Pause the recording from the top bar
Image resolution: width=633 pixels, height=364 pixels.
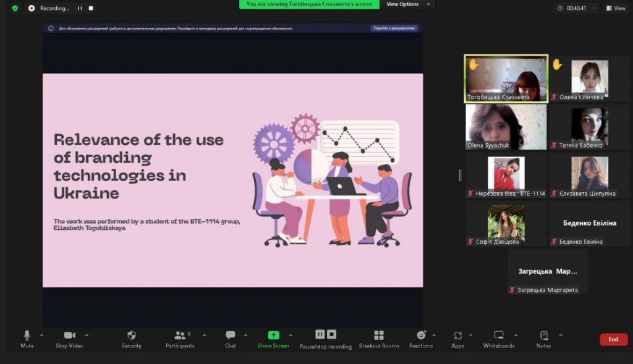79,8
